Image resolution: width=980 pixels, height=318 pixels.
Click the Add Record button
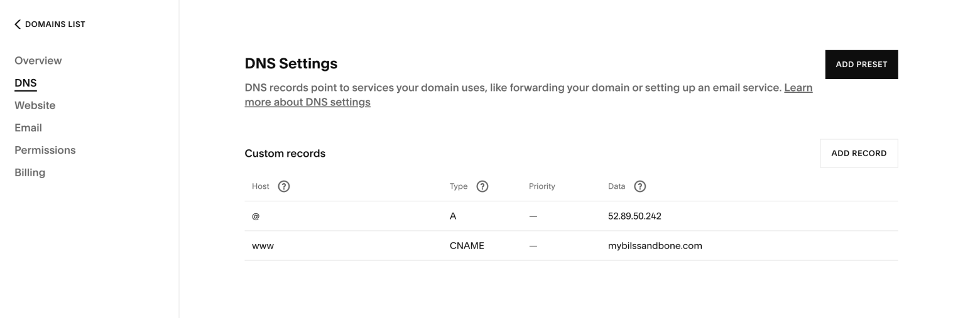859,154
